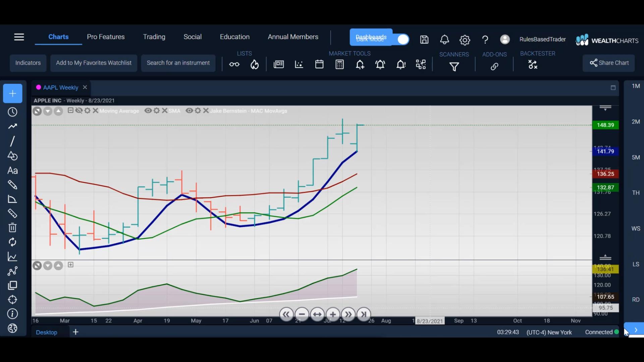The height and width of the screenshot is (362, 644).
Task: Click chart scroll-back double arrow button
Action: point(286,314)
